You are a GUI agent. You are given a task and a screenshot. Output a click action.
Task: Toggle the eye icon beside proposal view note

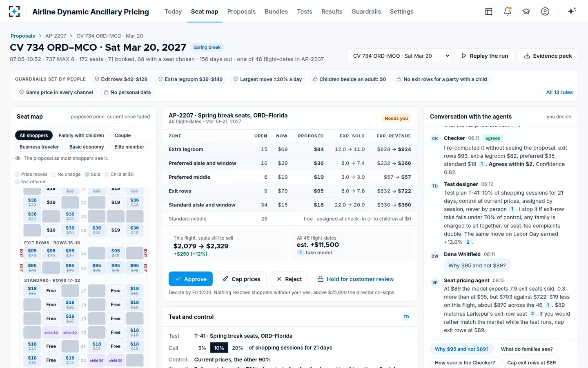pos(18,158)
